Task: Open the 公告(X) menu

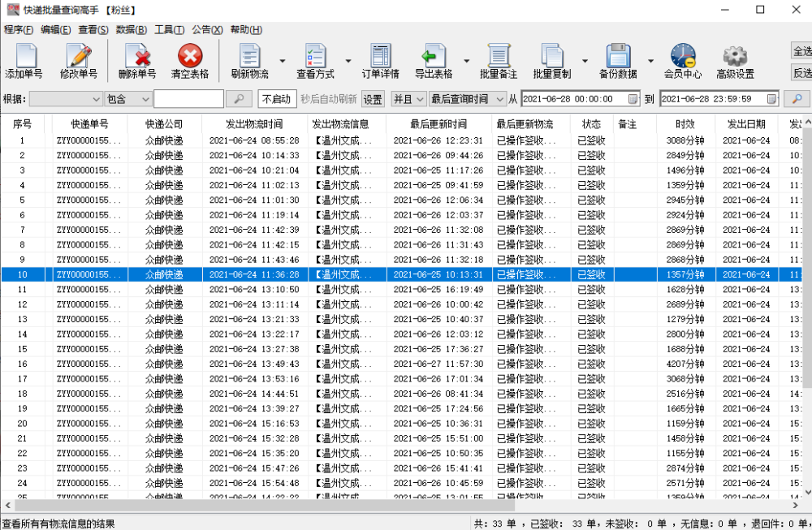Action: coord(207,29)
